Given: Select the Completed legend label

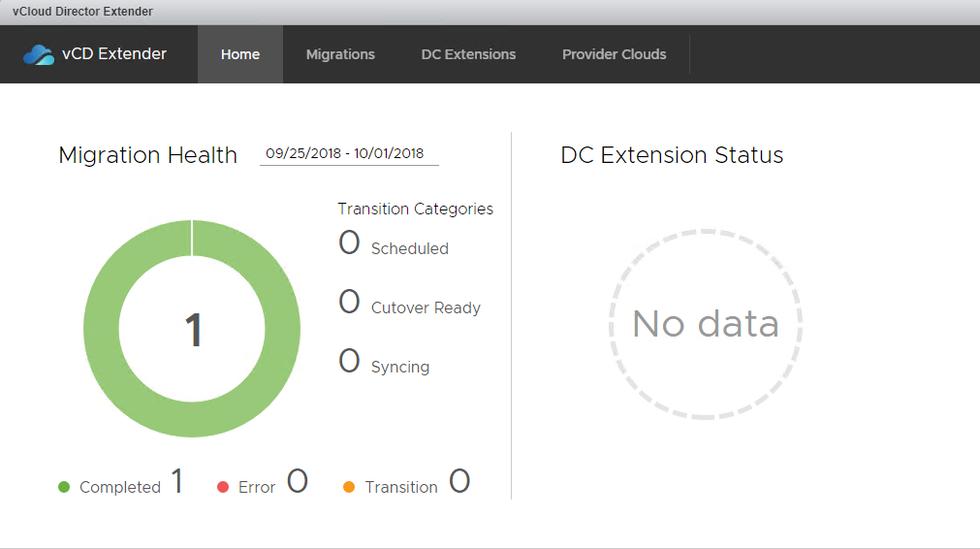Looking at the screenshot, I should tap(120, 487).
